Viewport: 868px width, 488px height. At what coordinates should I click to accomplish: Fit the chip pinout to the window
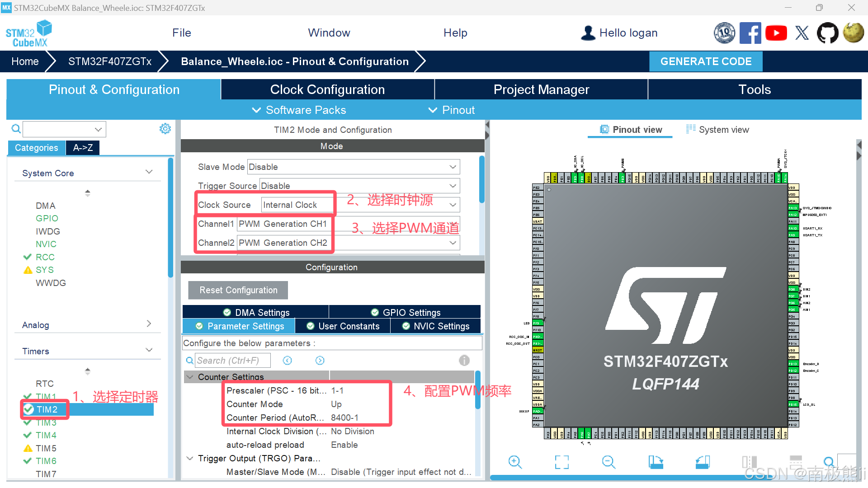562,462
